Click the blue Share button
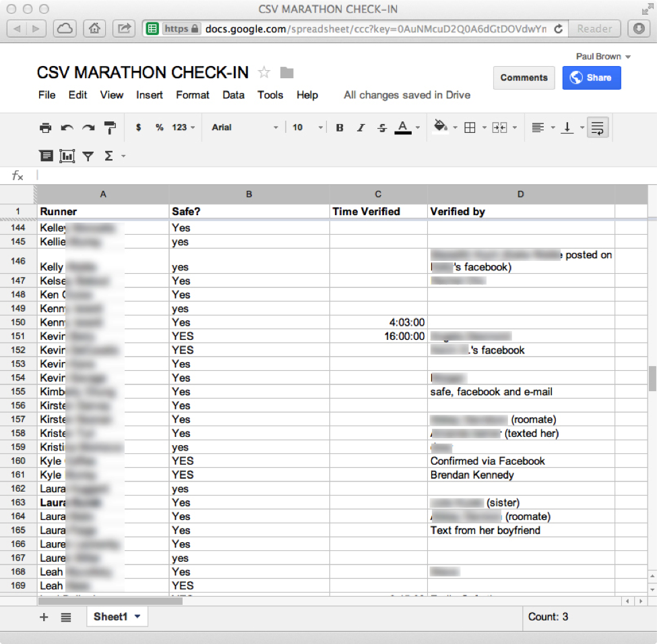 point(591,78)
